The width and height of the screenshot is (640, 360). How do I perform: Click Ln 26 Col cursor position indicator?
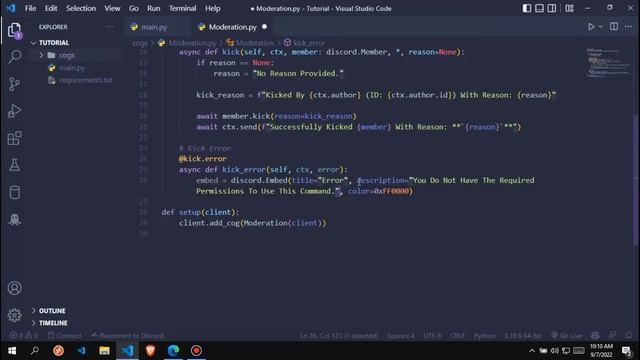tap(339, 336)
